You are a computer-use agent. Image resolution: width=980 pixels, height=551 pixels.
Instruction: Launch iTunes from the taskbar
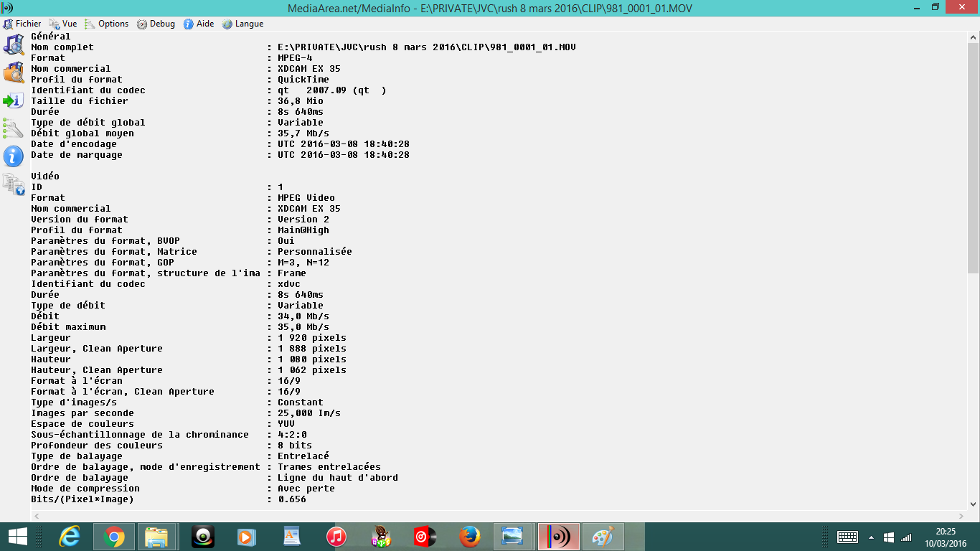coord(336,537)
